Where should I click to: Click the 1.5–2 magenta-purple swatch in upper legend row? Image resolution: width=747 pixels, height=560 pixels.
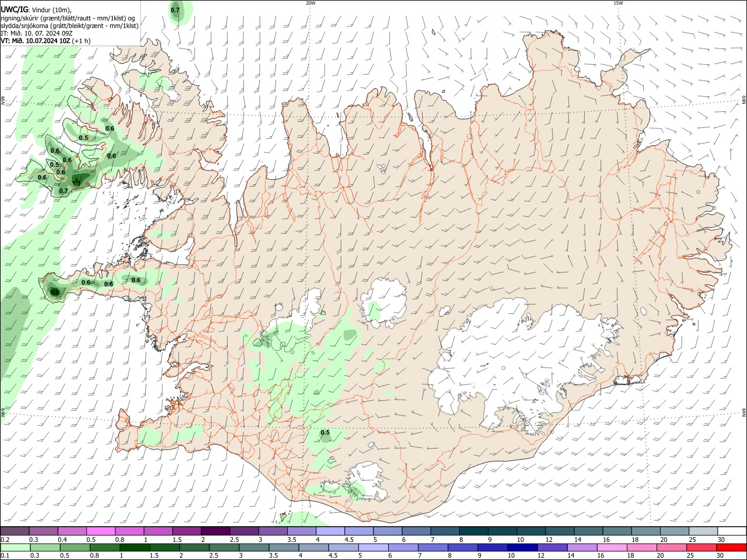tap(187, 531)
